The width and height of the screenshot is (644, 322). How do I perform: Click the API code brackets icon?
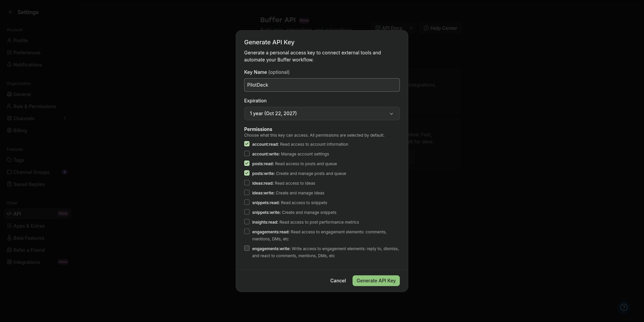pyautogui.click(x=9, y=214)
